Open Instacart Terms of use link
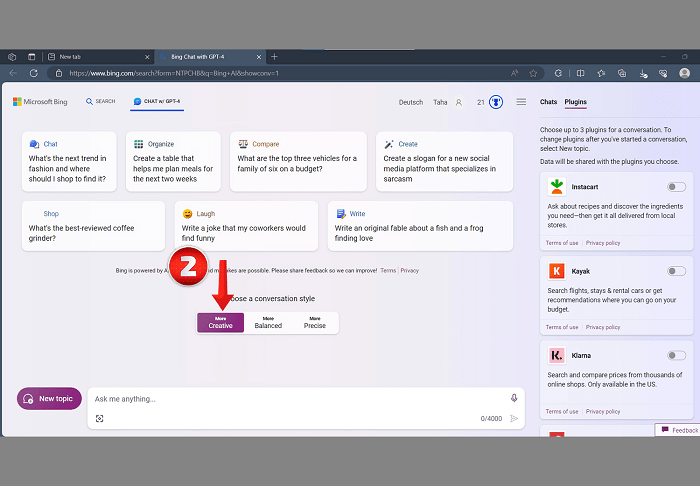Viewport: 700px width, 486px height. tap(562, 243)
